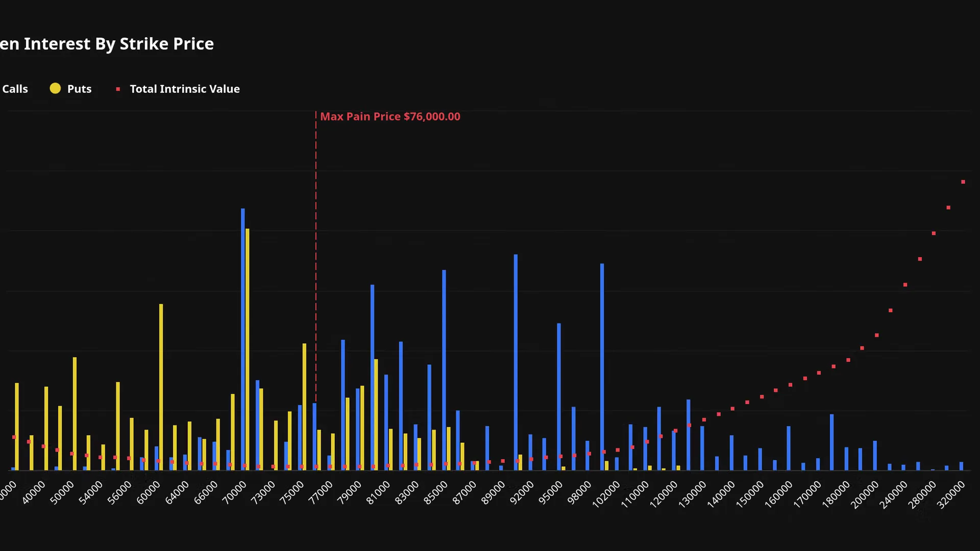Click the 56000 strike axis label
Screen dimensions: 980x551
(x=119, y=493)
